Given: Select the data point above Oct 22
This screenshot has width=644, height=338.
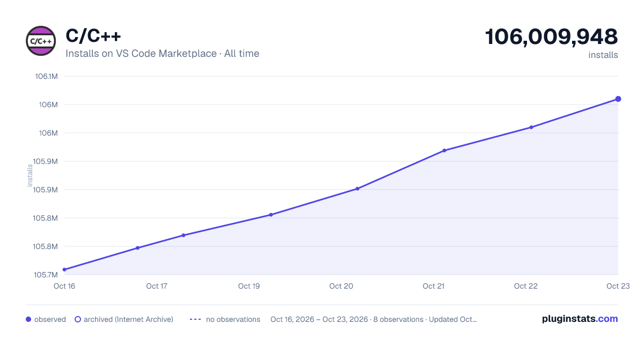Looking at the screenshot, I should (x=531, y=127).
